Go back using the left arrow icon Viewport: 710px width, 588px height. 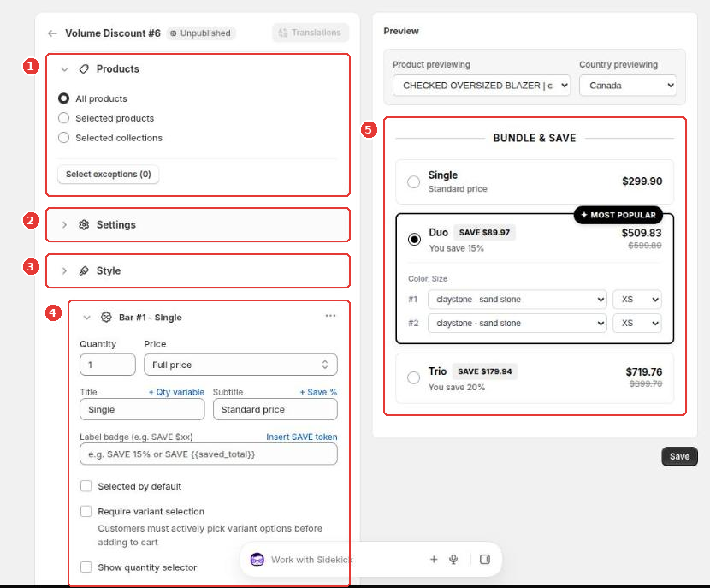(52, 33)
